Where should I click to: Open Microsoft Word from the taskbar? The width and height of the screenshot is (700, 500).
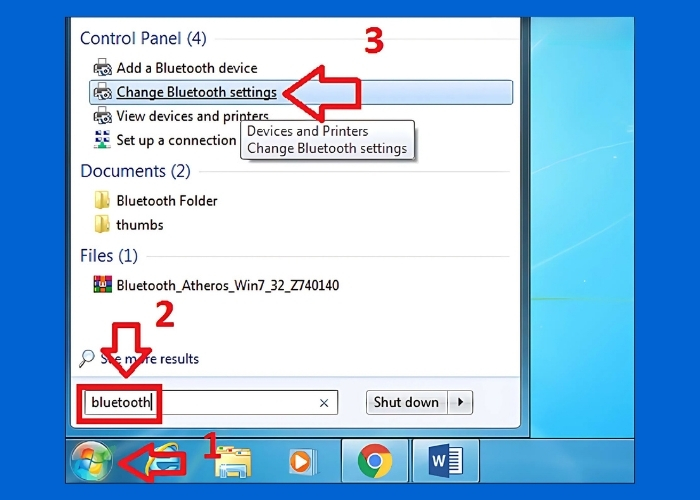click(x=445, y=461)
